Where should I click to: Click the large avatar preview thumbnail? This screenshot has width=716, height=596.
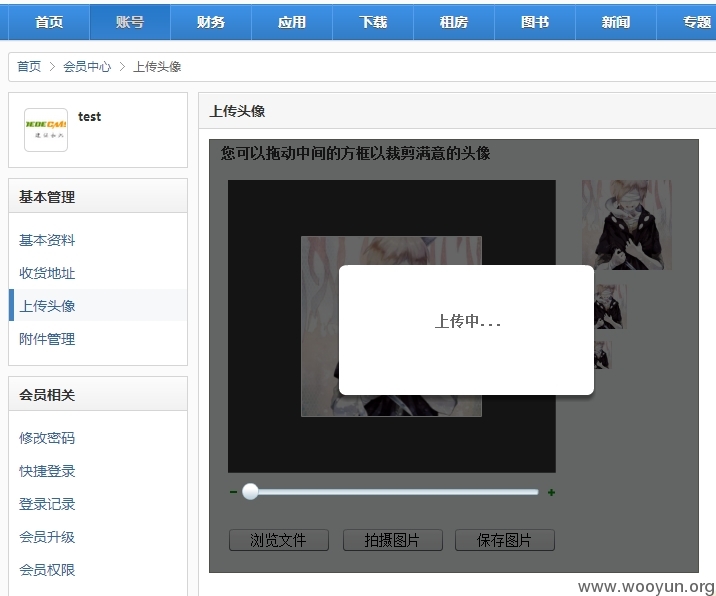[x=626, y=225]
